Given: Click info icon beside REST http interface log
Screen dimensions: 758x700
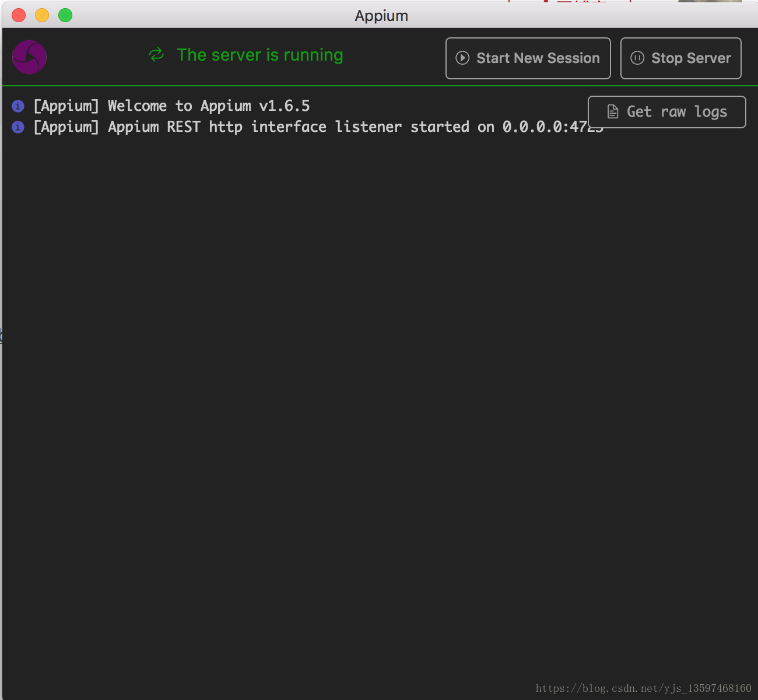Looking at the screenshot, I should point(18,127).
